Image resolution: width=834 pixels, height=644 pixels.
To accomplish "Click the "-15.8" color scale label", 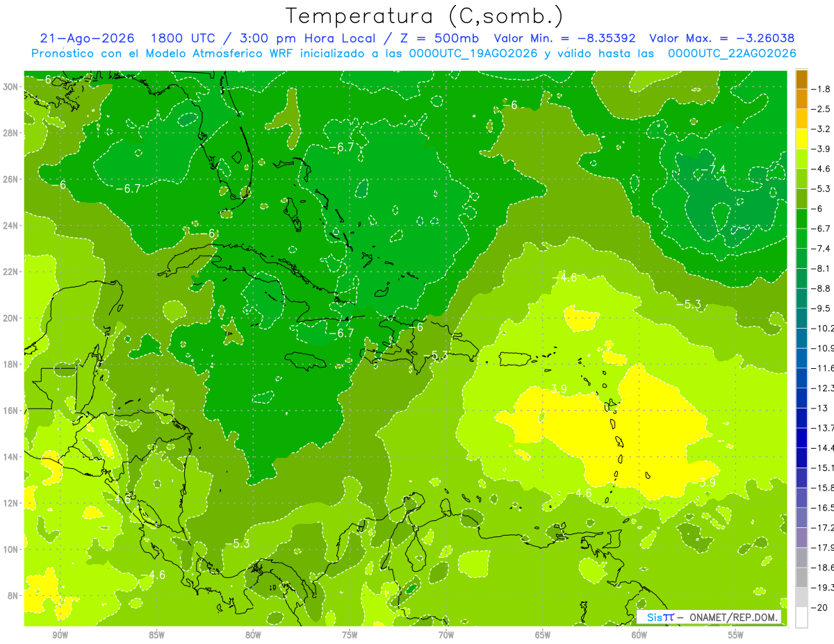I will (822, 488).
